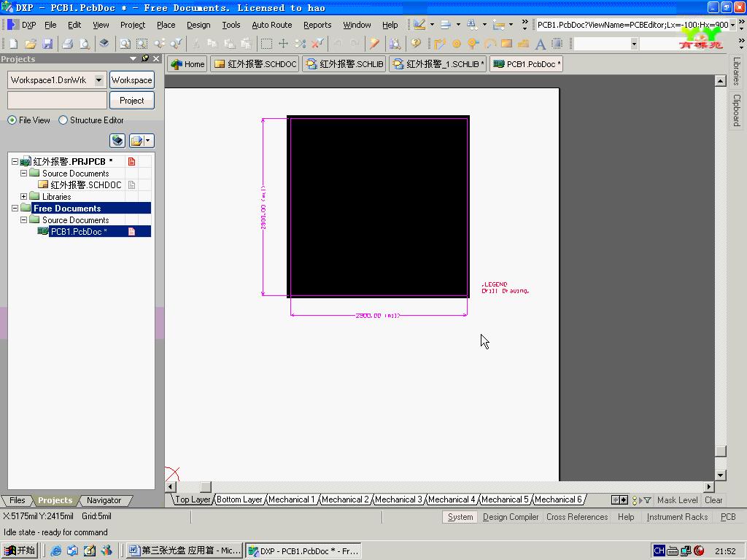
Task: Collapse Source Documents under Free Documents
Action: pos(23,220)
